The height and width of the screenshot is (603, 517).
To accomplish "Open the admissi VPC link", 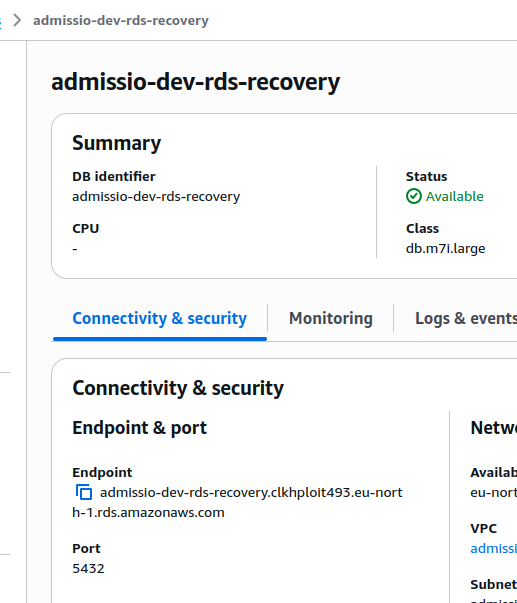I will pos(494,548).
